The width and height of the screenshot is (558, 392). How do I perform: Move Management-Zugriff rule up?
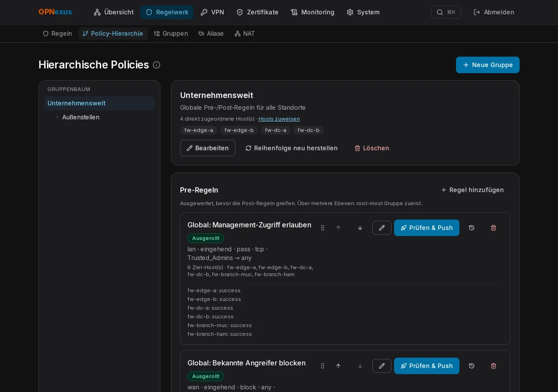(338, 228)
